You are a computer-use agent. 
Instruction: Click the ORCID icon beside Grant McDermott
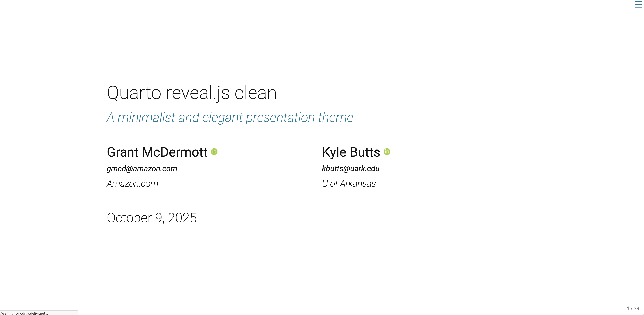pos(214,152)
